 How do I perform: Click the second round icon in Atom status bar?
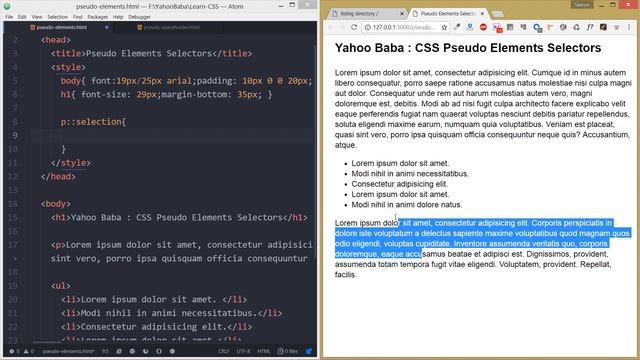pyautogui.click(x=132, y=351)
